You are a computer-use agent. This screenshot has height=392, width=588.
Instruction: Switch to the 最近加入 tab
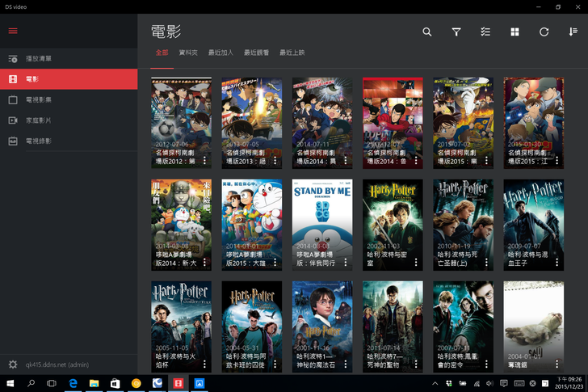[x=220, y=53]
